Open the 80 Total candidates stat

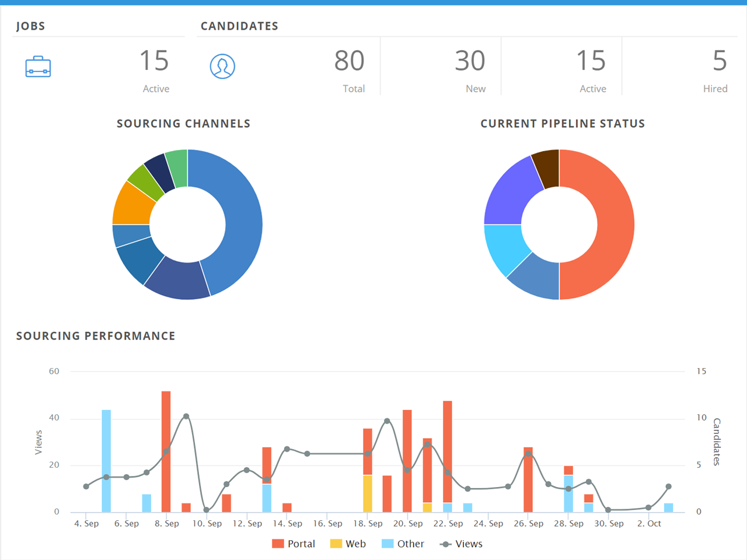point(349,61)
